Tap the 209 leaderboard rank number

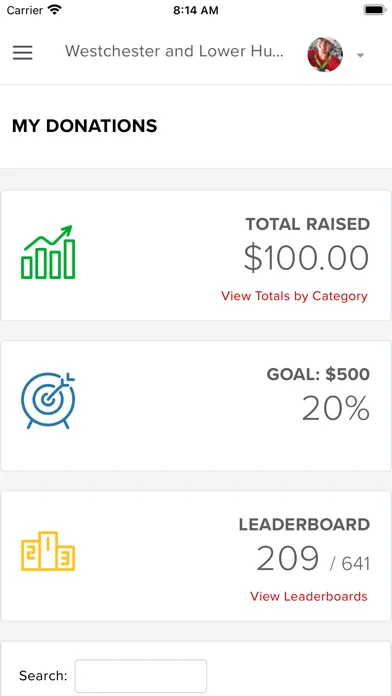click(x=288, y=558)
